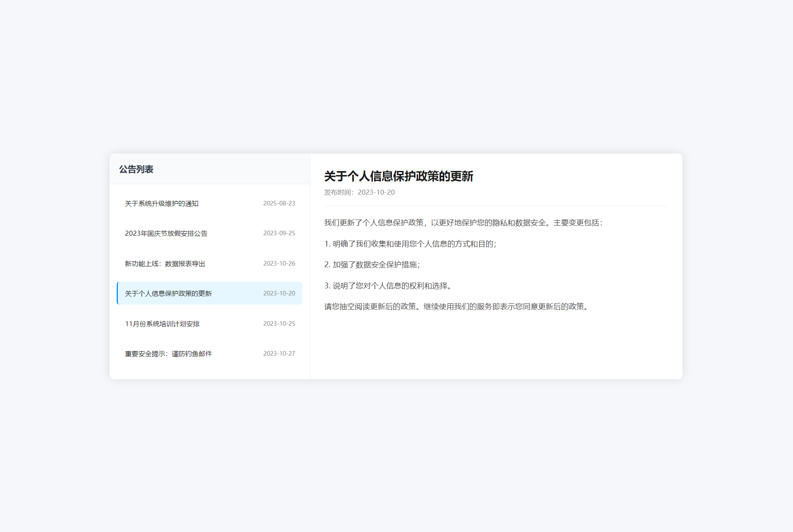Click the date 2023-10-27
The image size is (793, 532).
point(279,353)
